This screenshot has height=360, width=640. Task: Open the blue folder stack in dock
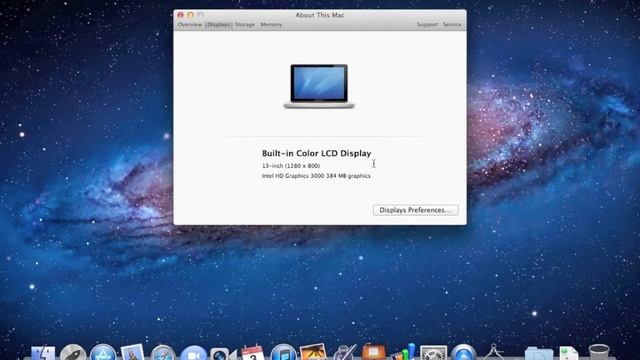click(539, 354)
